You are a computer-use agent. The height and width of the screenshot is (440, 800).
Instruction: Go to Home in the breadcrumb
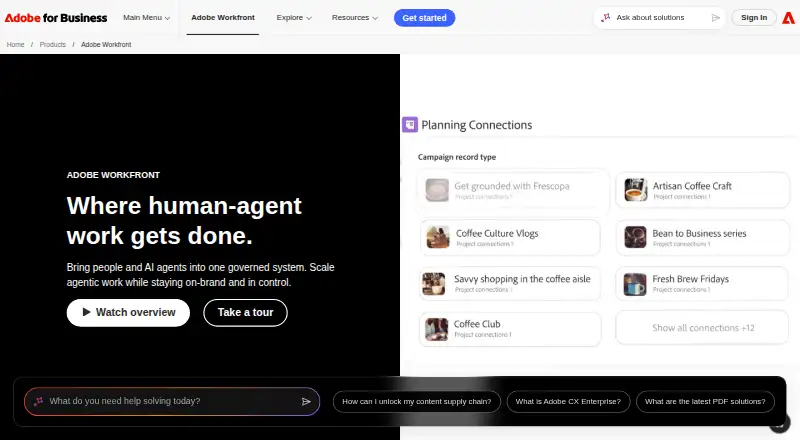15,45
